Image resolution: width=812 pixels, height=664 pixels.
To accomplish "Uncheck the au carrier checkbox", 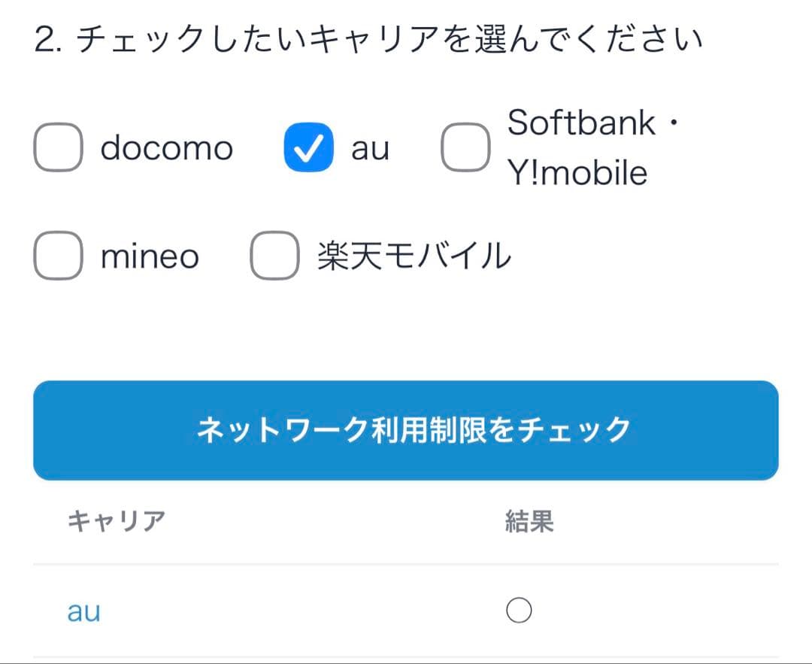I will pos(308,147).
